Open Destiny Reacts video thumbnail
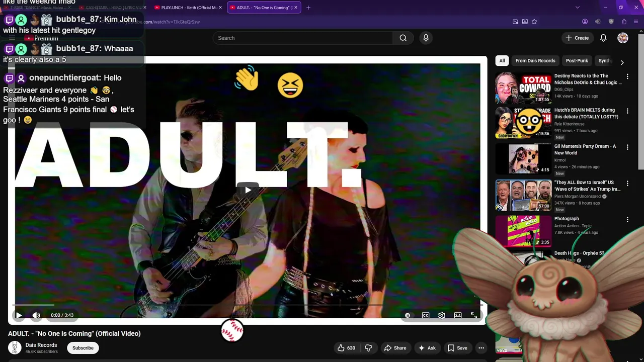This screenshot has width=644, height=362. click(x=523, y=87)
